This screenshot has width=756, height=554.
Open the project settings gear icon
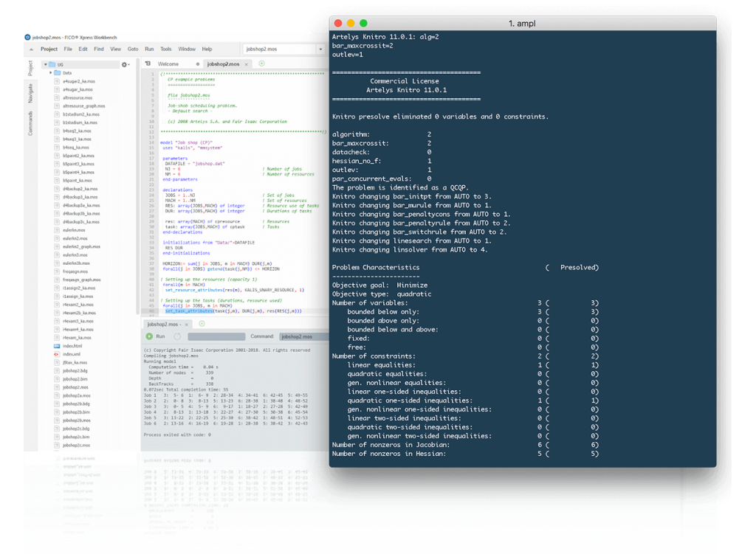pyautogui.click(x=124, y=64)
